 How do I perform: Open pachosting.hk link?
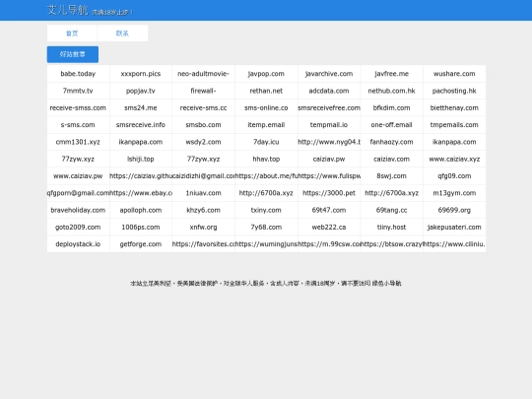tap(454, 91)
